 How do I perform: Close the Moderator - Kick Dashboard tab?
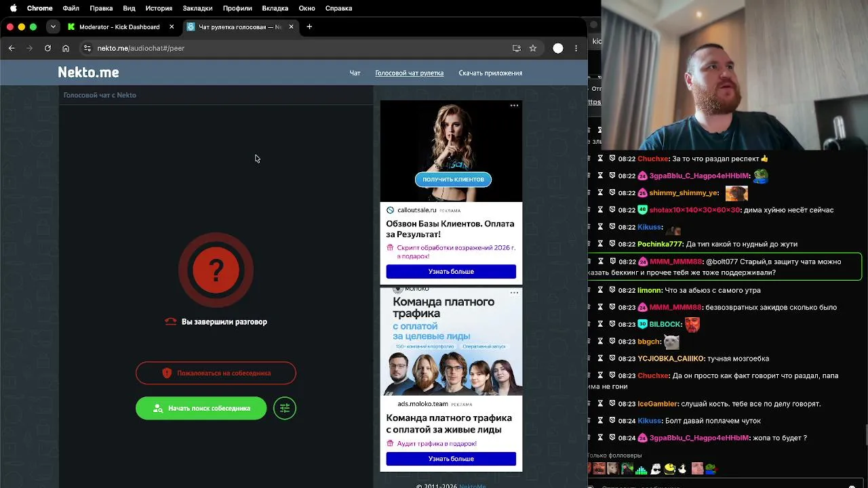[172, 26]
